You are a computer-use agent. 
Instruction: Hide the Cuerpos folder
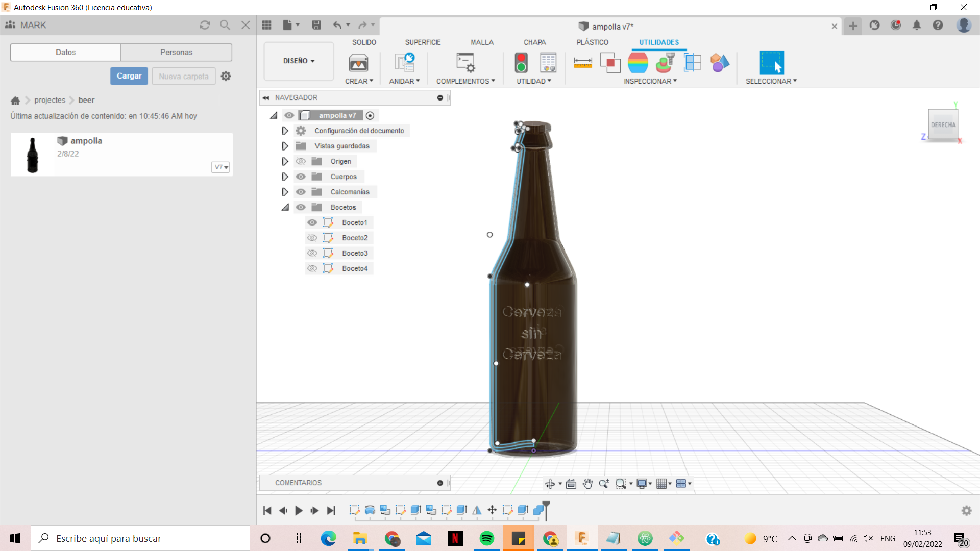pyautogui.click(x=301, y=177)
